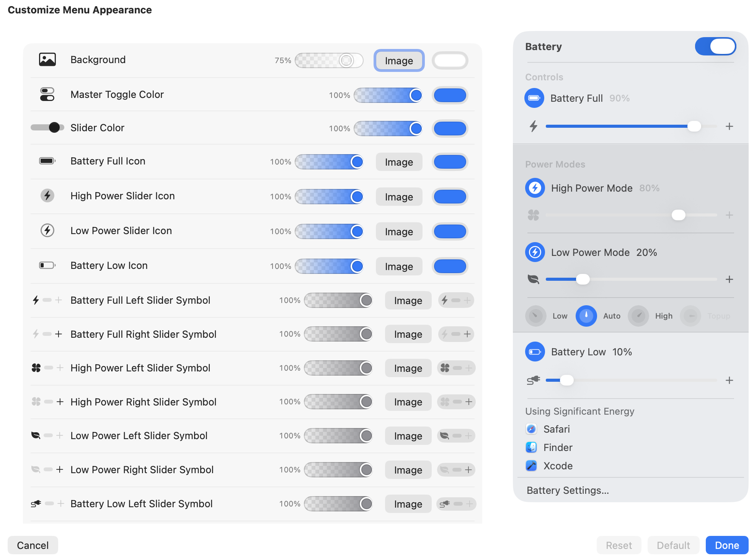The height and width of the screenshot is (560, 754).
Task: Click the Reset button
Action: tap(619, 545)
